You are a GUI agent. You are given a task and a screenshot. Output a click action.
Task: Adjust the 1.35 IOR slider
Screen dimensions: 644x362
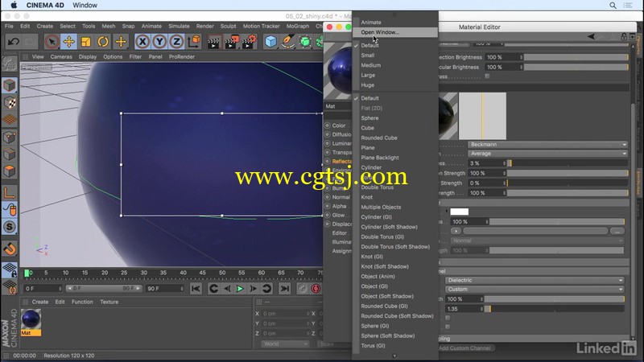tap(555, 309)
